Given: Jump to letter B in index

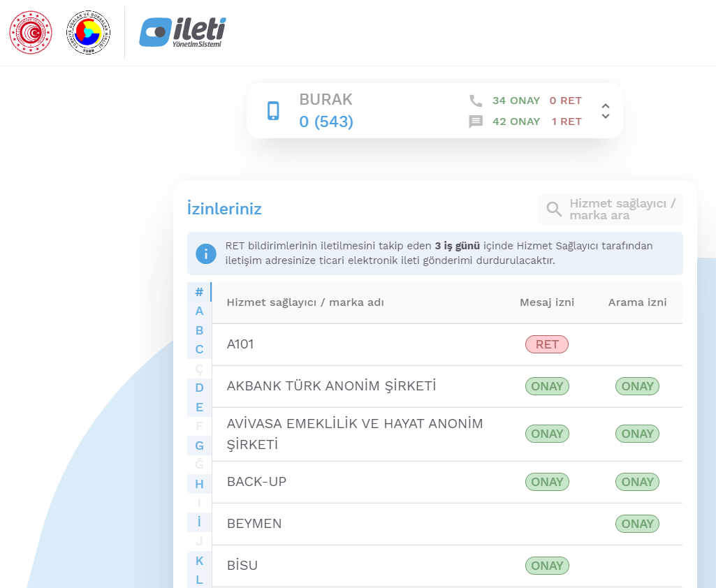Looking at the screenshot, I should point(199,330).
